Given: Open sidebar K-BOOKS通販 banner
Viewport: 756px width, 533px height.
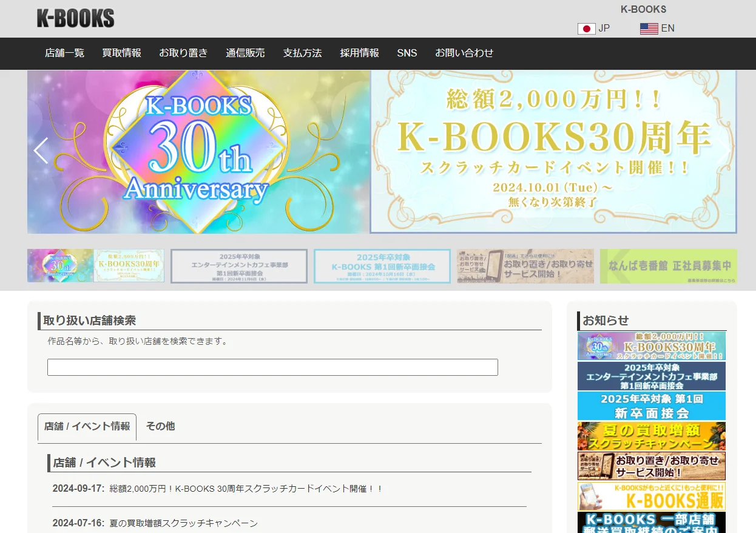Looking at the screenshot, I should (x=652, y=496).
